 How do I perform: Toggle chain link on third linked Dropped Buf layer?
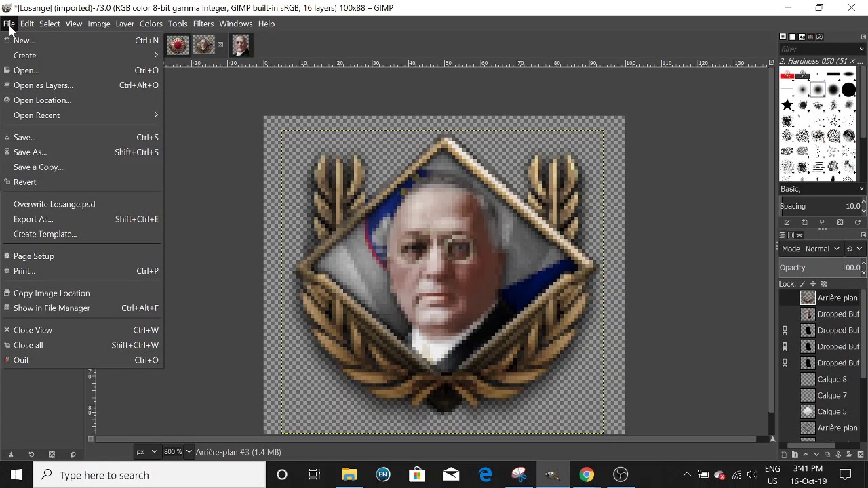[x=785, y=363]
